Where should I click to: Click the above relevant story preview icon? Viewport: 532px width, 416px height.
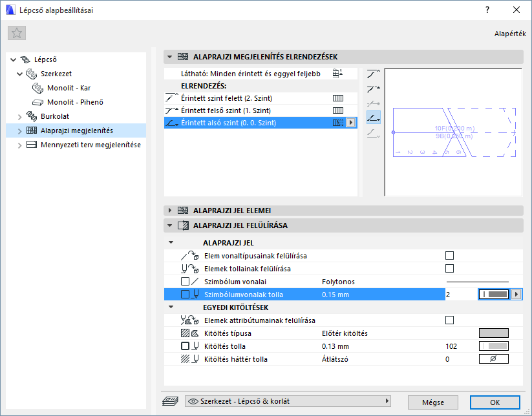pyautogui.click(x=373, y=74)
